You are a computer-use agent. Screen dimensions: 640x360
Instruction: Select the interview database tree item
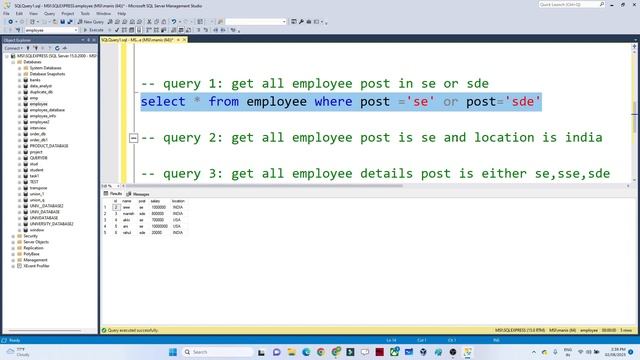click(38, 128)
